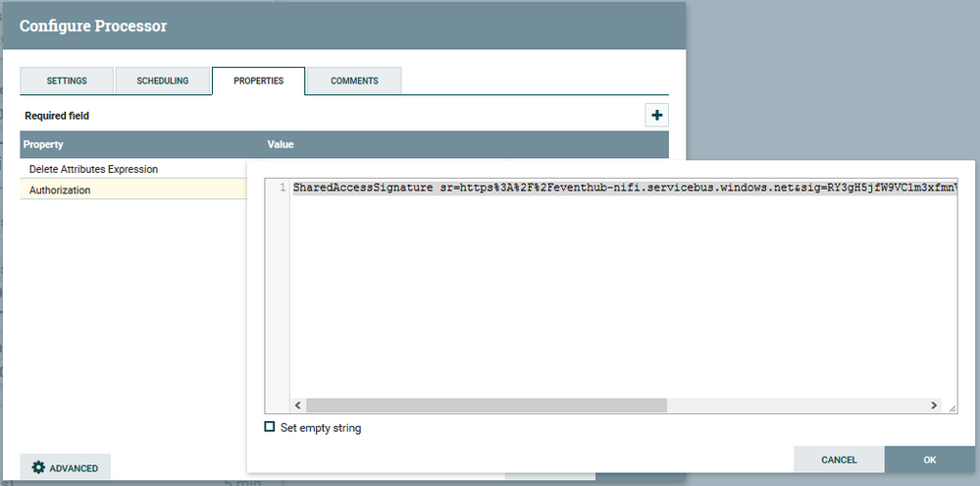Click the editor horizontal scrollbar thumb

[x=487, y=405]
